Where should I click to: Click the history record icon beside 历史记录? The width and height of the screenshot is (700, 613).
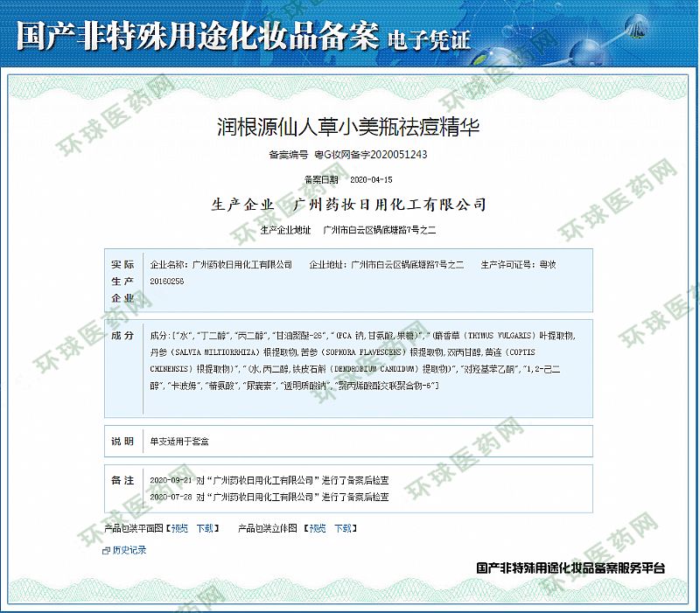106,551
